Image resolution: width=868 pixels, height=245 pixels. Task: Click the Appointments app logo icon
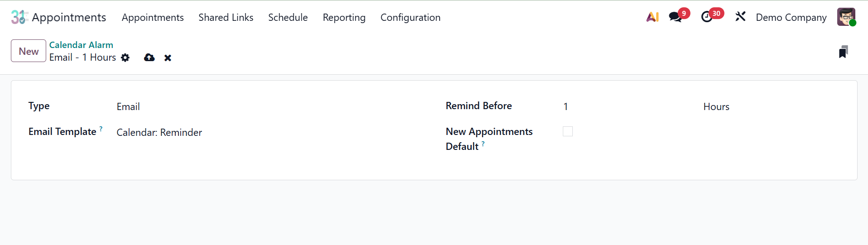[x=19, y=17]
